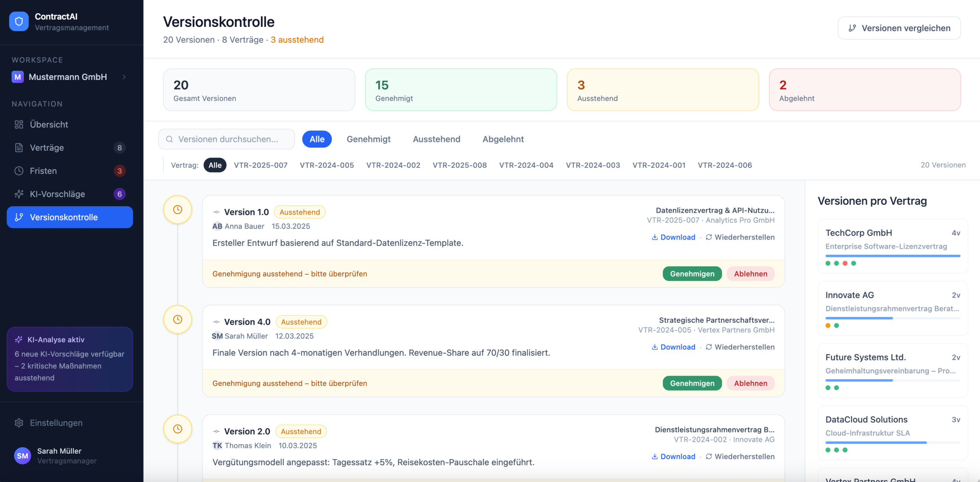Click the clock timeline marker for Version 1.0
This screenshot has width=980, height=482.
pos(177,210)
